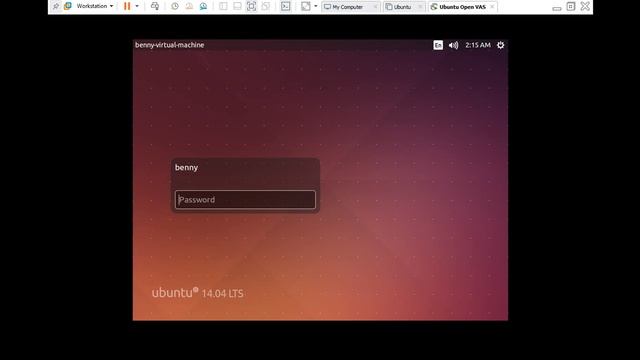The height and width of the screenshot is (360, 640).
Task: Show or hide the library panel
Action: coord(223,6)
